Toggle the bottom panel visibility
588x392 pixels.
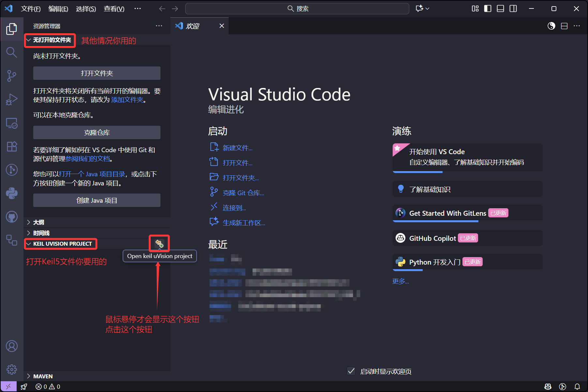[x=500, y=8]
